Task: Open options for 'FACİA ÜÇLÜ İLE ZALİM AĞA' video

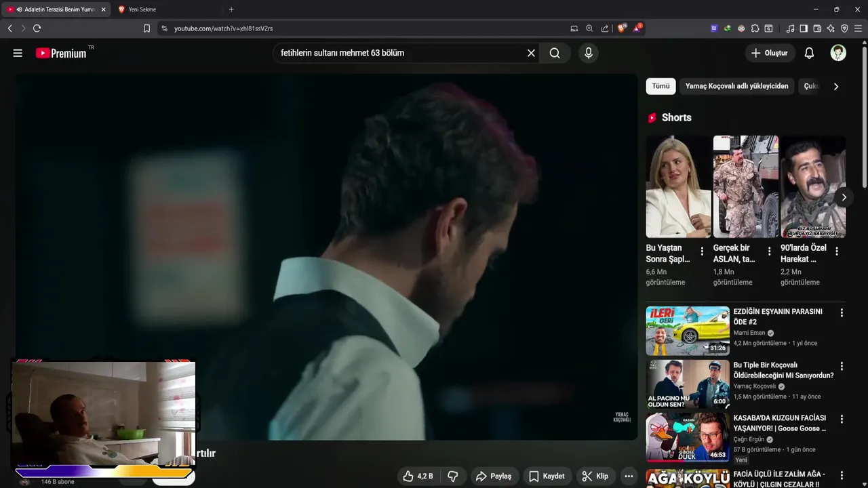Action: click(842, 476)
